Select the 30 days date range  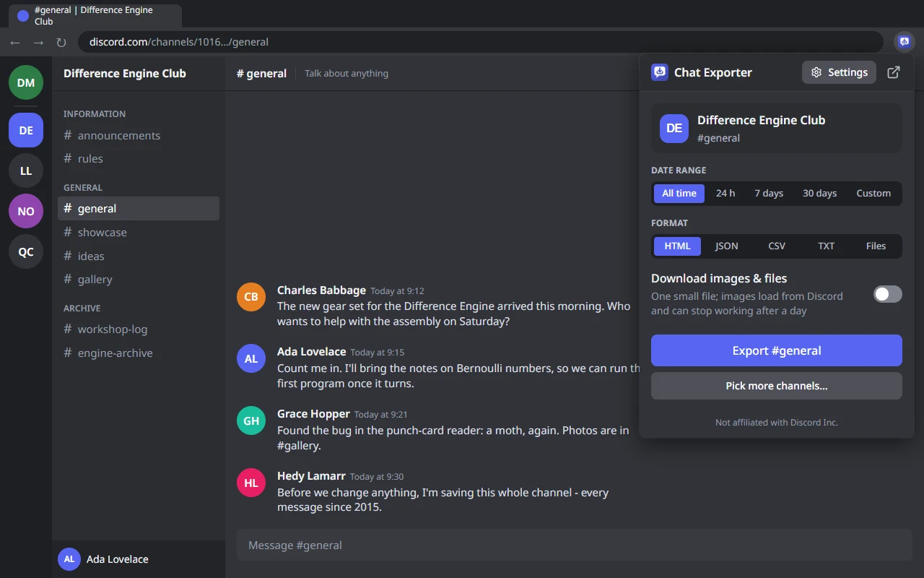819,193
